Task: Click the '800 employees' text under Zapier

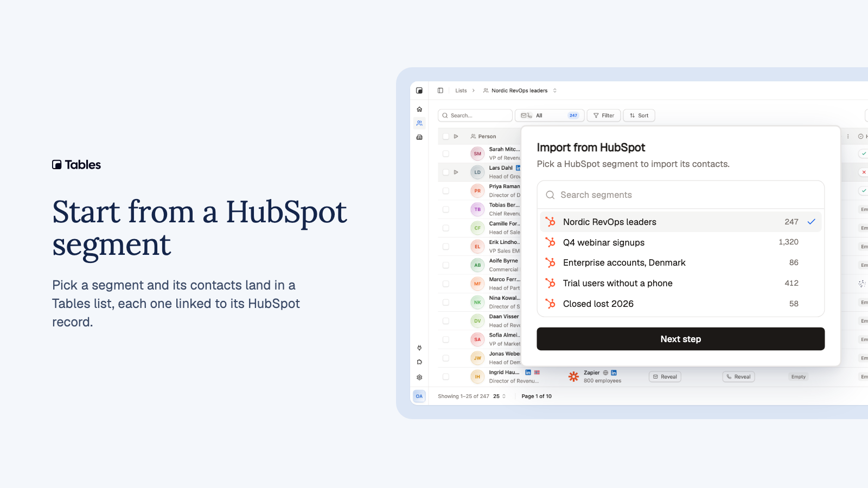Action: (x=602, y=381)
